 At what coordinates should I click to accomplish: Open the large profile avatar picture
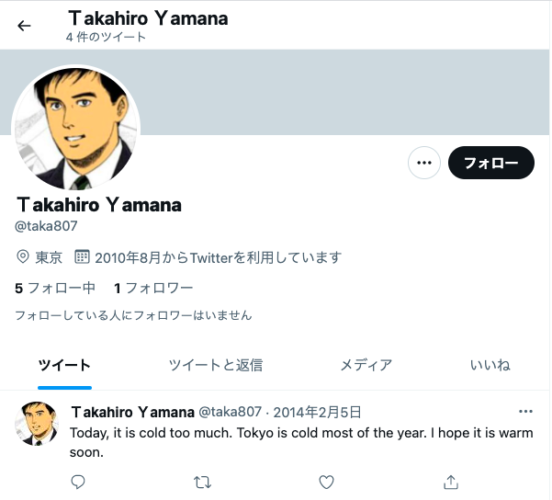point(76,129)
